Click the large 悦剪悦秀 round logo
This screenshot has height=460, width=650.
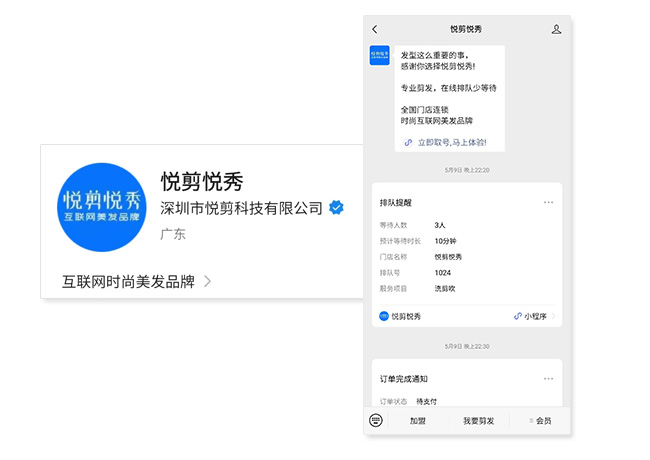click(102, 207)
